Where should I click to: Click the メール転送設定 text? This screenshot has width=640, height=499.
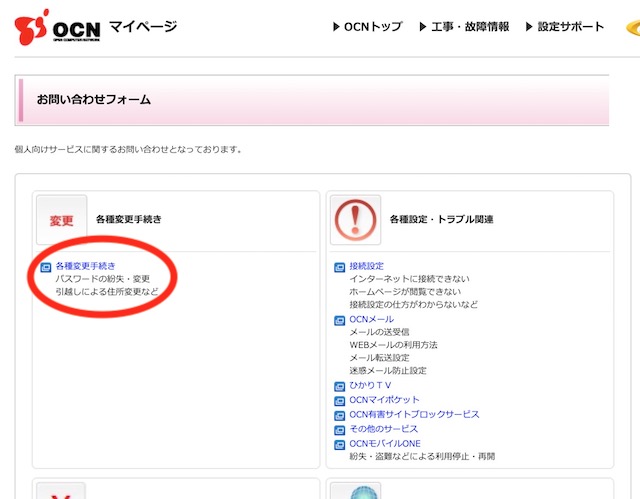pos(379,358)
